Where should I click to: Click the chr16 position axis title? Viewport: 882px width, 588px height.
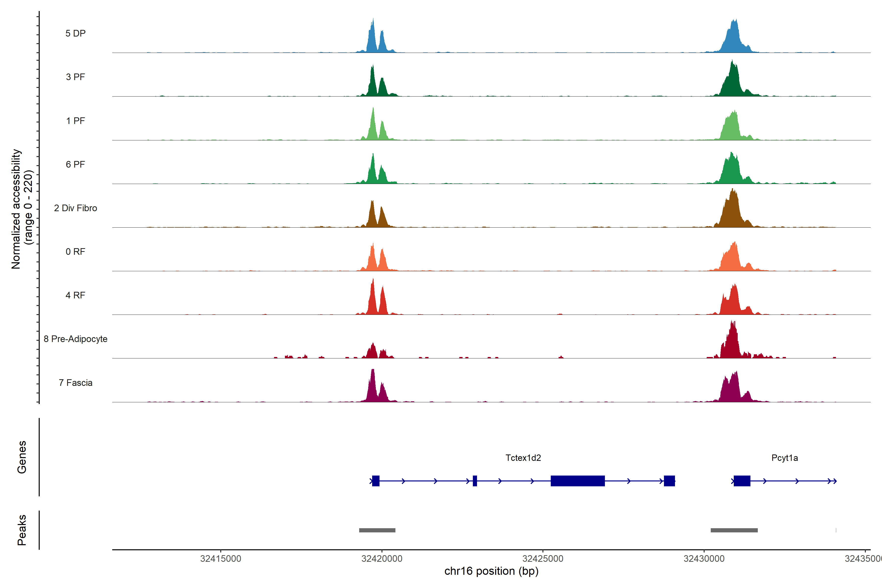point(491,571)
